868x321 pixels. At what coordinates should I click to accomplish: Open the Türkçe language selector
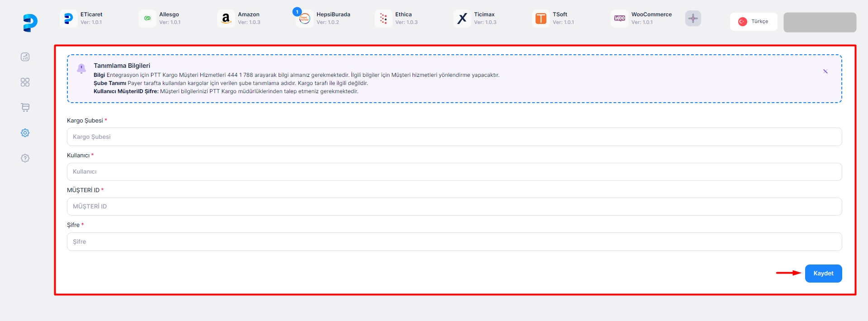753,22
